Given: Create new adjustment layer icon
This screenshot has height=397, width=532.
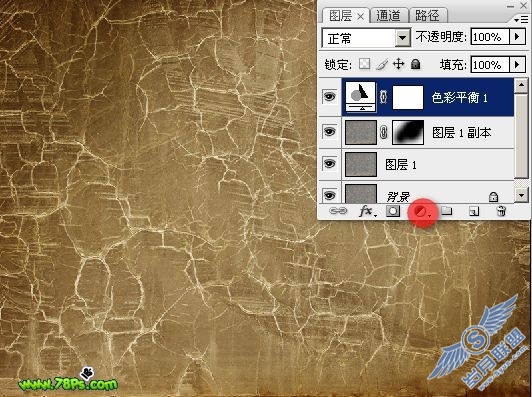Looking at the screenshot, I should (422, 212).
